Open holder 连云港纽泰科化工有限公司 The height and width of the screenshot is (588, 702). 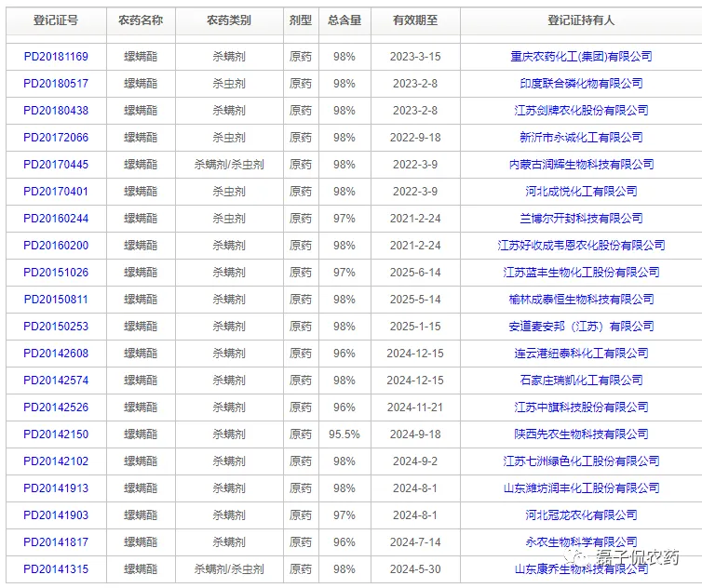click(x=581, y=354)
